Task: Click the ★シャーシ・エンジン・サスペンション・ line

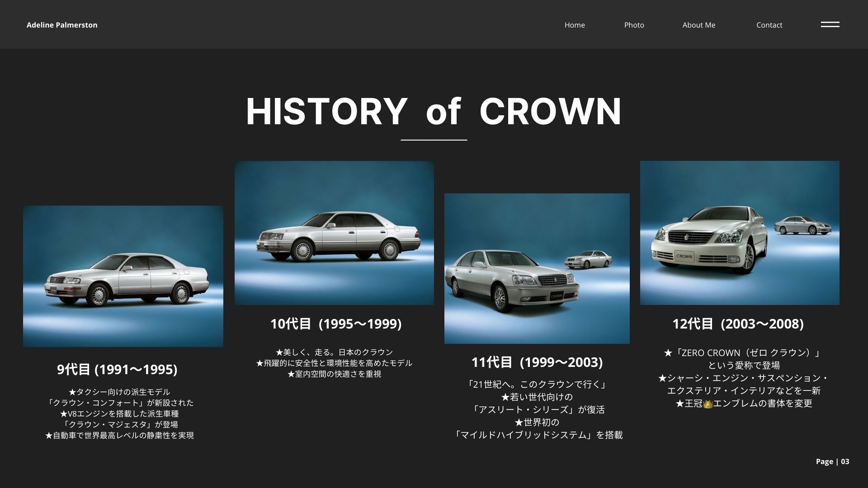Action: (x=744, y=378)
